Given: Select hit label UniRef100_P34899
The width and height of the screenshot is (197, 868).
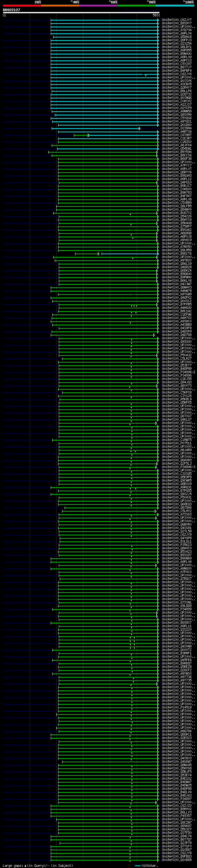Looking at the screenshot, I should [177, 609].
